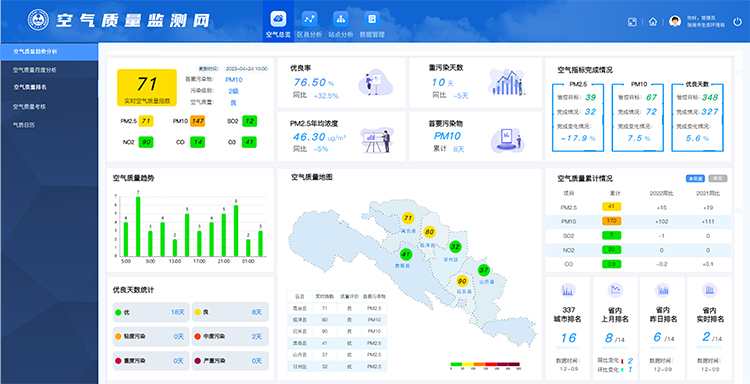Viewport: 750px width, 384px height.
Task: Click the 2022同比 column header
Action: (x=661, y=194)
